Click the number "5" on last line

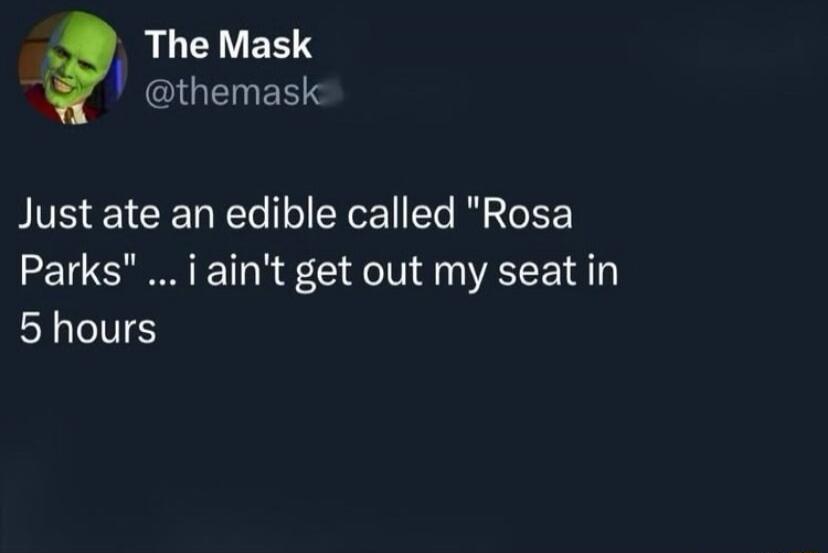[29, 327]
